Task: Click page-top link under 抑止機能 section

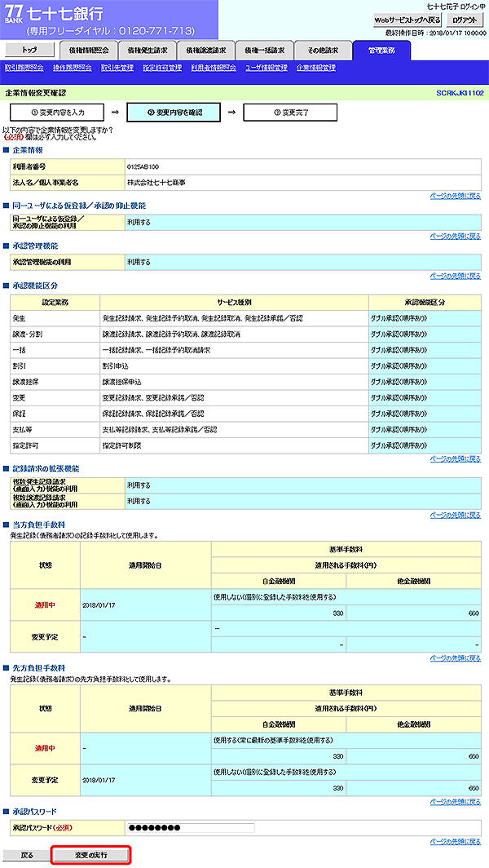Action: (x=456, y=236)
